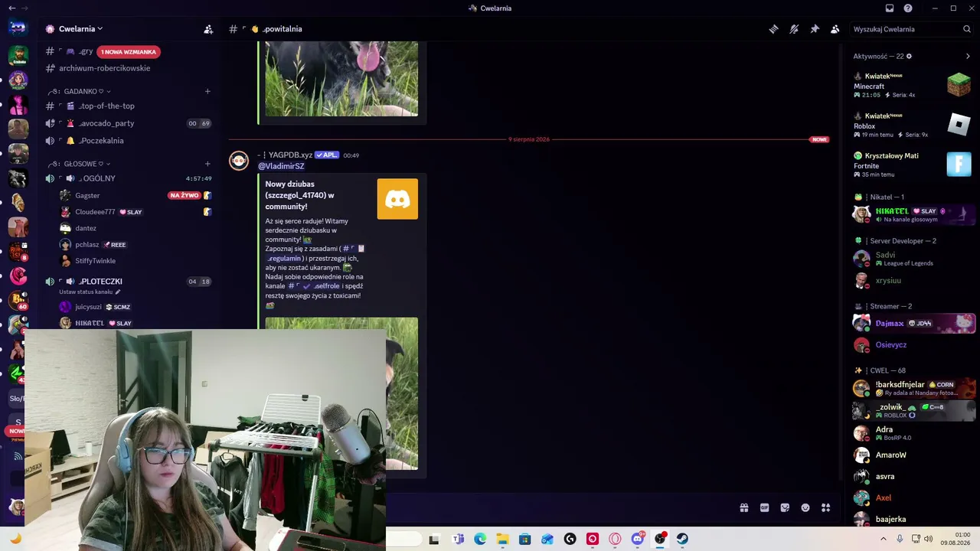
Task: Open the sticker picker icon
Action: 785,507
